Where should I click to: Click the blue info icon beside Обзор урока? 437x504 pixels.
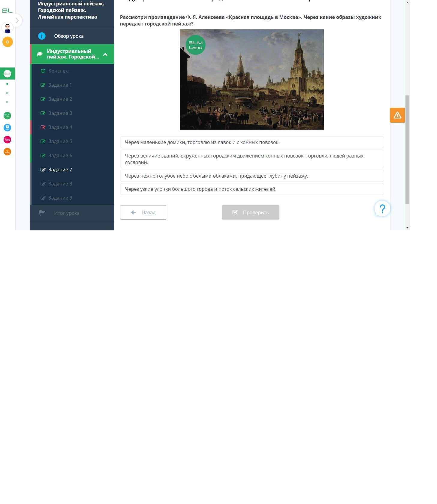click(42, 36)
